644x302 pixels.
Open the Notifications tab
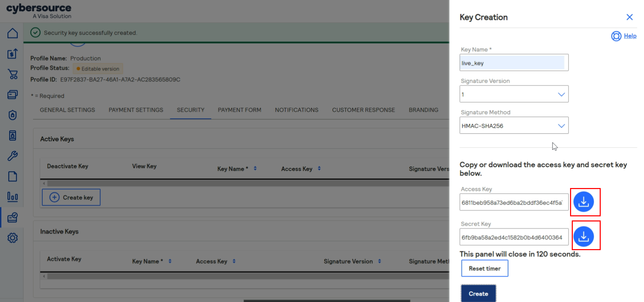coord(296,110)
